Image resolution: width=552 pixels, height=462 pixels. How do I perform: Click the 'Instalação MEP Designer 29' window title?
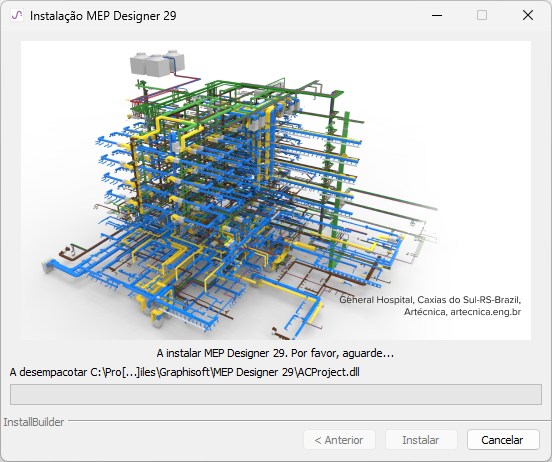pyautogui.click(x=103, y=16)
